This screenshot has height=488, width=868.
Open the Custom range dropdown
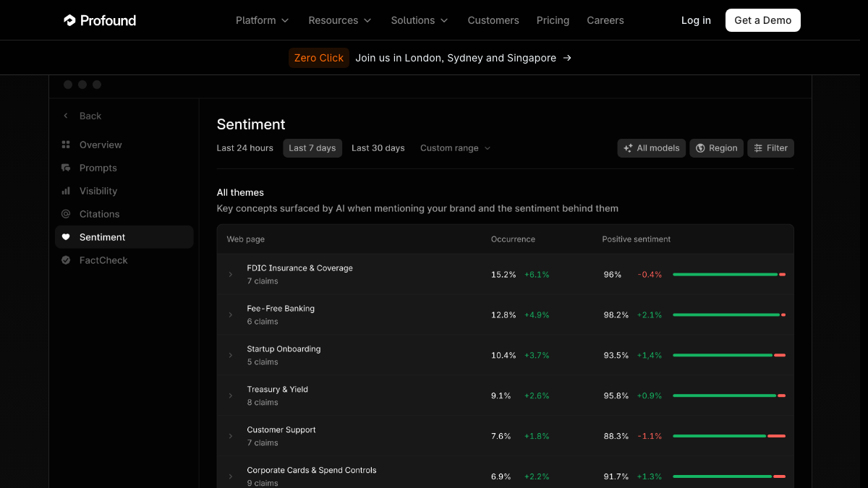pyautogui.click(x=456, y=148)
